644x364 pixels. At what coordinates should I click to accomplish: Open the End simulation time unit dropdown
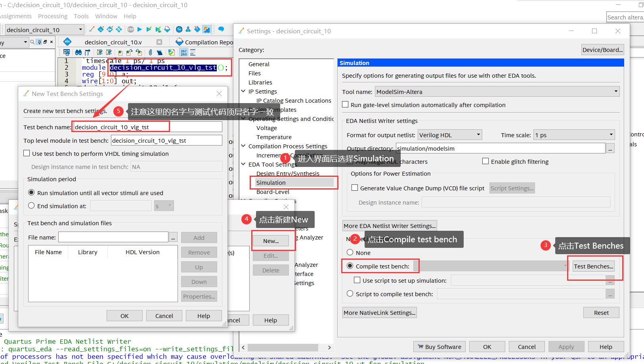[x=164, y=206]
